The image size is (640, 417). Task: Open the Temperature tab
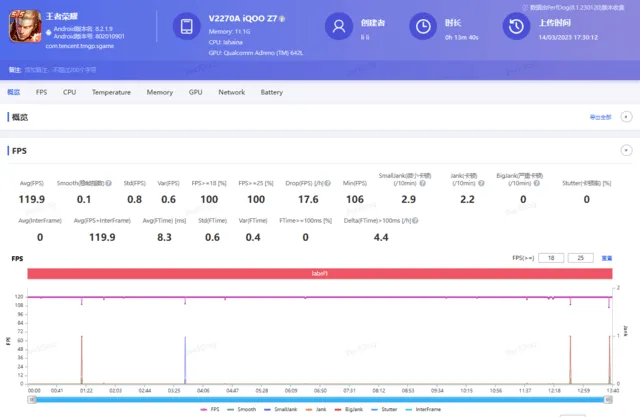[111, 92]
